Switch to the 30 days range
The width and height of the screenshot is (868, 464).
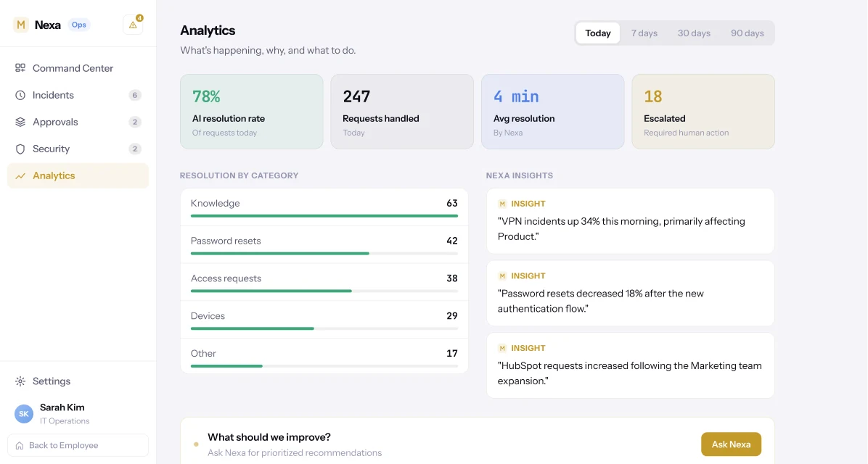(694, 33)
